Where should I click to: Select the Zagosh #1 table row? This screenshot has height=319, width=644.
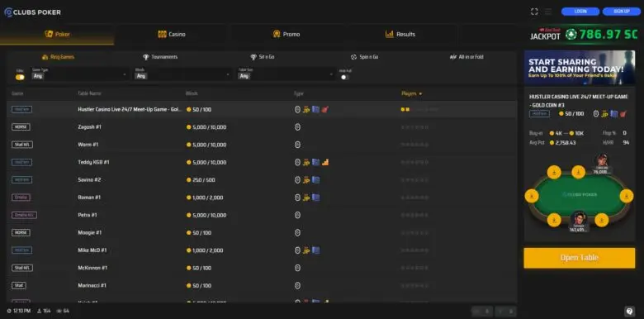[x=262, y=127]
